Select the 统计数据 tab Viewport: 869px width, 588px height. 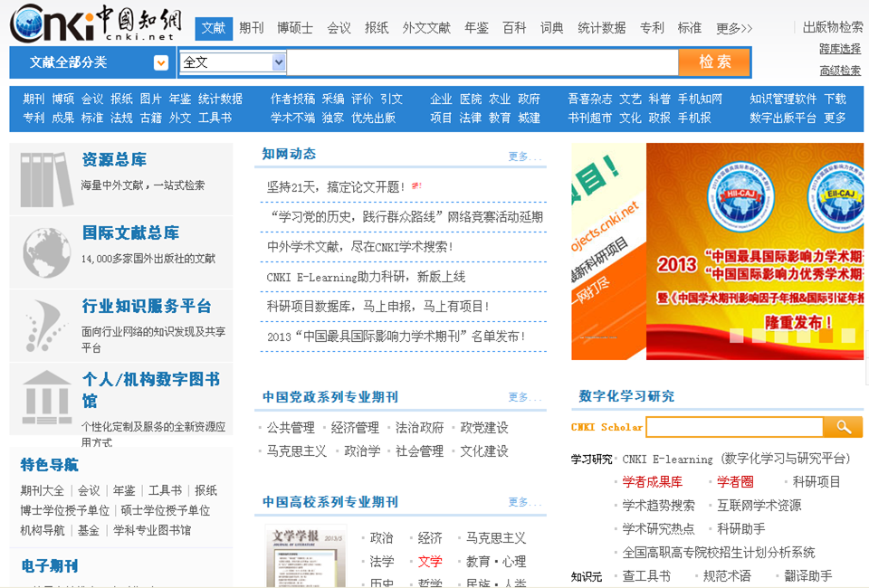pyautogui.click(x=601, y=28)
